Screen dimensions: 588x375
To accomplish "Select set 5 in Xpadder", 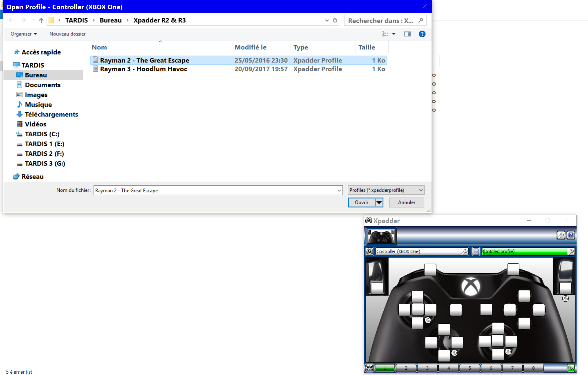I will click(x=470, y=368).
